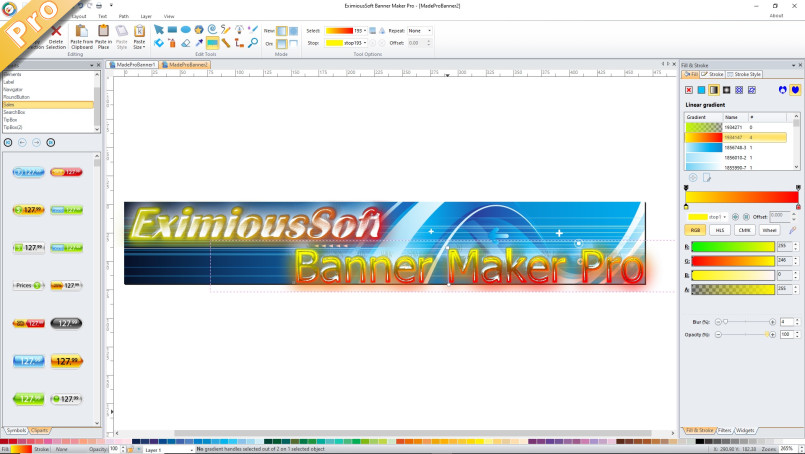The height and width of the screenshot is (454, 805).
Task: Click the blur slider minus button
Action: 718,321
